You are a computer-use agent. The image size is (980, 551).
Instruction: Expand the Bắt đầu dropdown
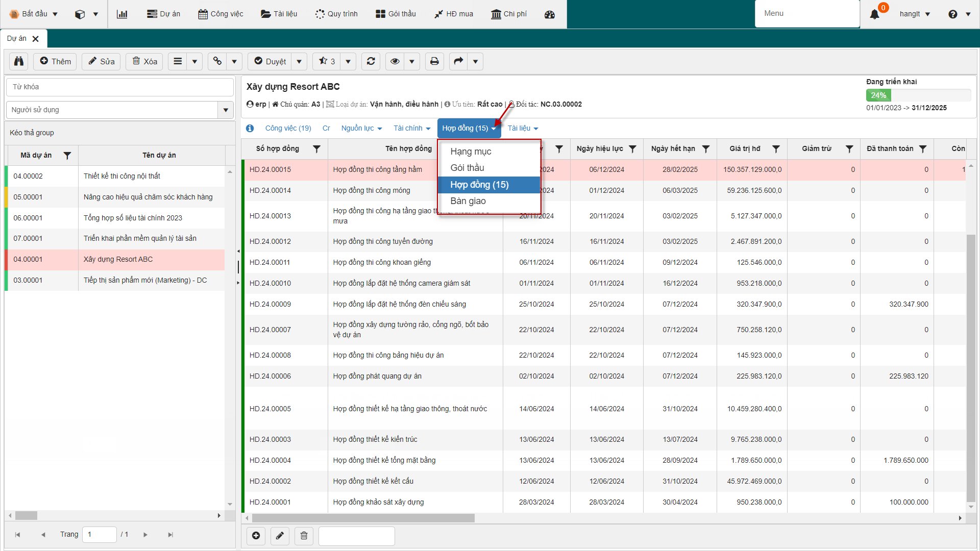[x=55, y=14]
